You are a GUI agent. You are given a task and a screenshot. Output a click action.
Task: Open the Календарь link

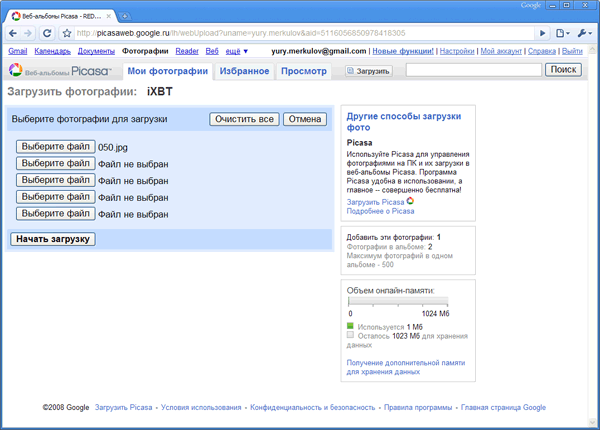point(52,51)
